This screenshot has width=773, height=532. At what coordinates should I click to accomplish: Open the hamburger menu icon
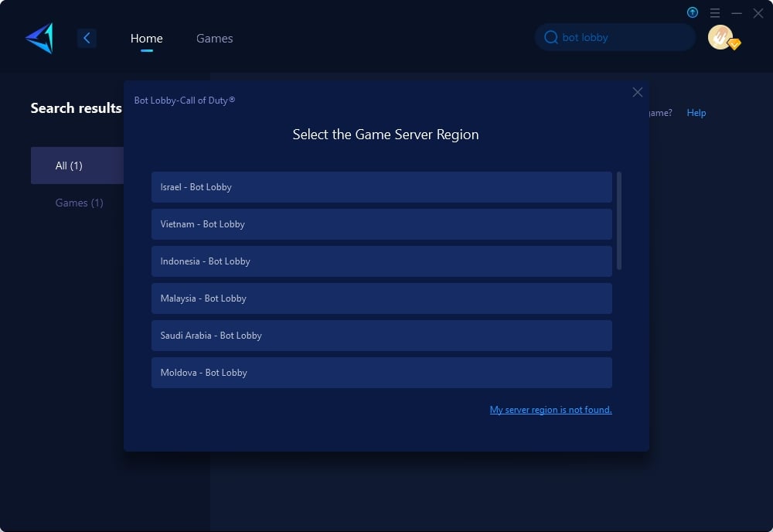coord(715,13)
